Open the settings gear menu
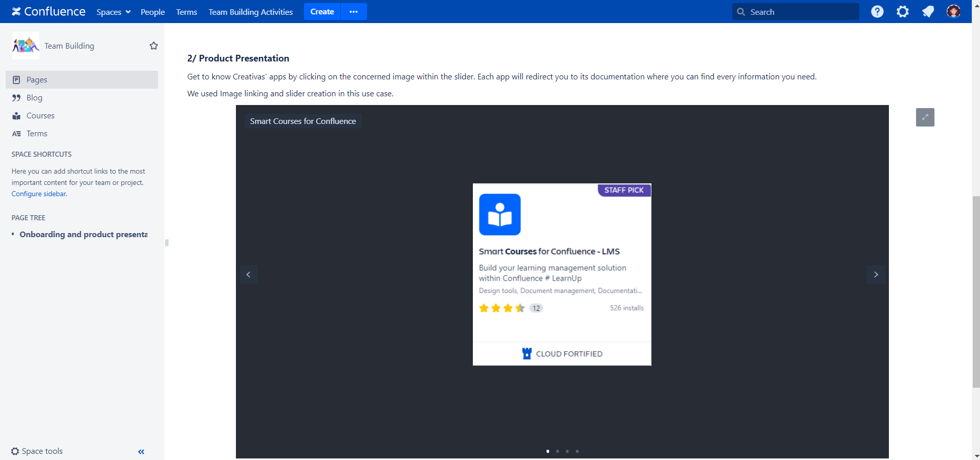The width and height of the screenshot is (980, 460). click(x=902, y=11)
